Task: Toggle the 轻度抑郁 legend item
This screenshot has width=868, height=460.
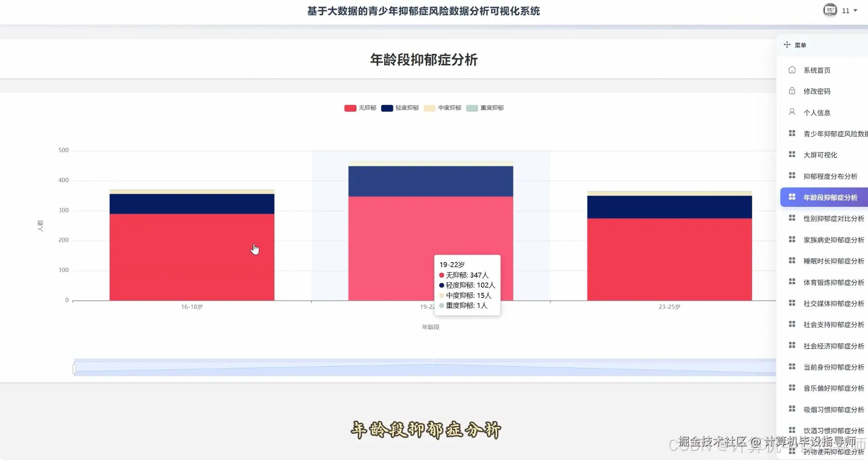Action: click(x=399, y=108)
